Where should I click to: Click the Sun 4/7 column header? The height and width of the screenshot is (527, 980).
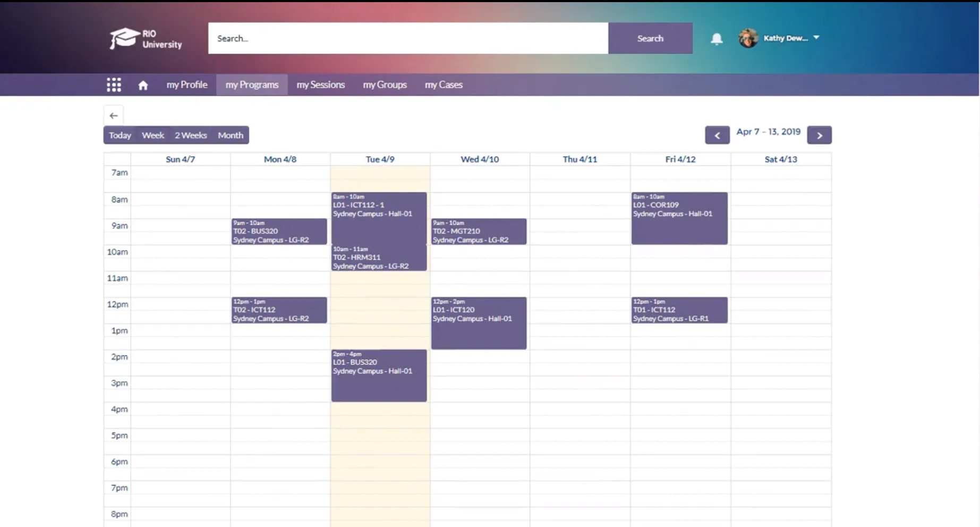click(180, 159)
